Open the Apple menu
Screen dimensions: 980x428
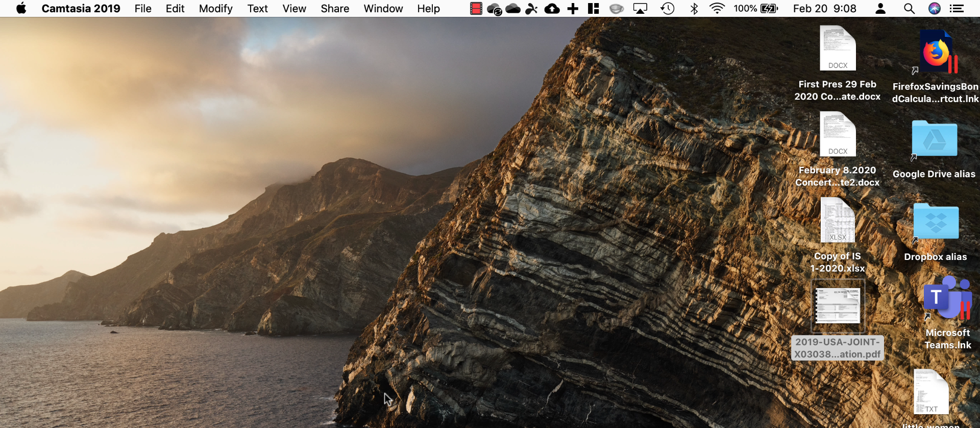(x=21, y=9)
